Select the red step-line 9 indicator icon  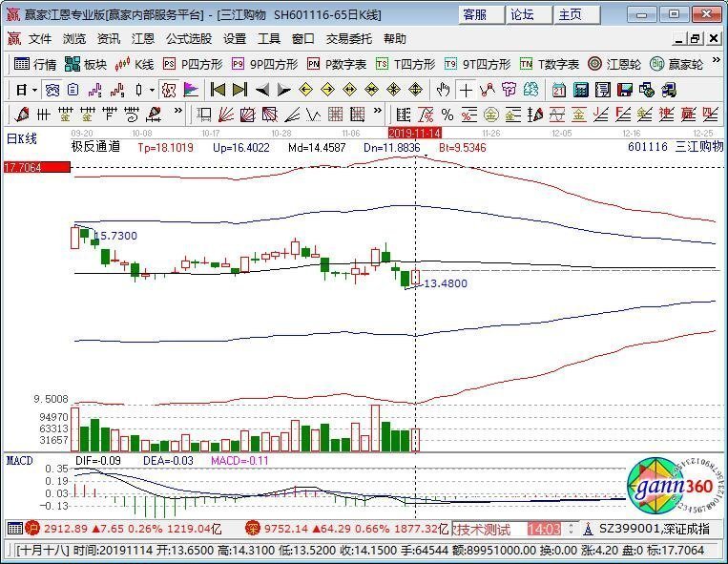click(117, 90)
